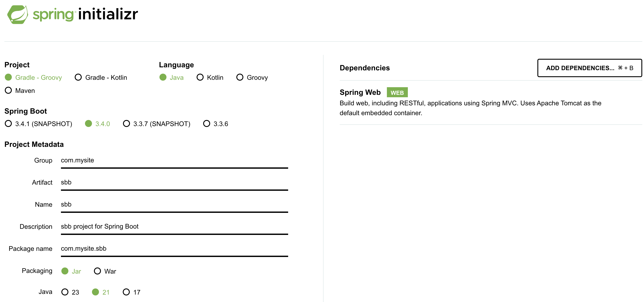Click the Language section heading
Screen dimensions: 644x302
[176, 65]
